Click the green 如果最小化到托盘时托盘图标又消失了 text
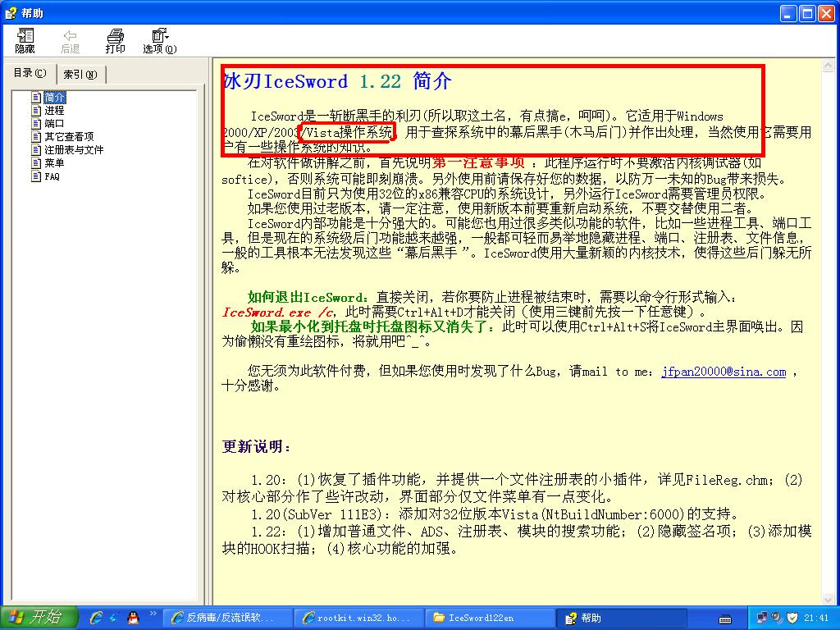Image resolution: width=840 pixels, height=630 pixels. coord(373,326)
